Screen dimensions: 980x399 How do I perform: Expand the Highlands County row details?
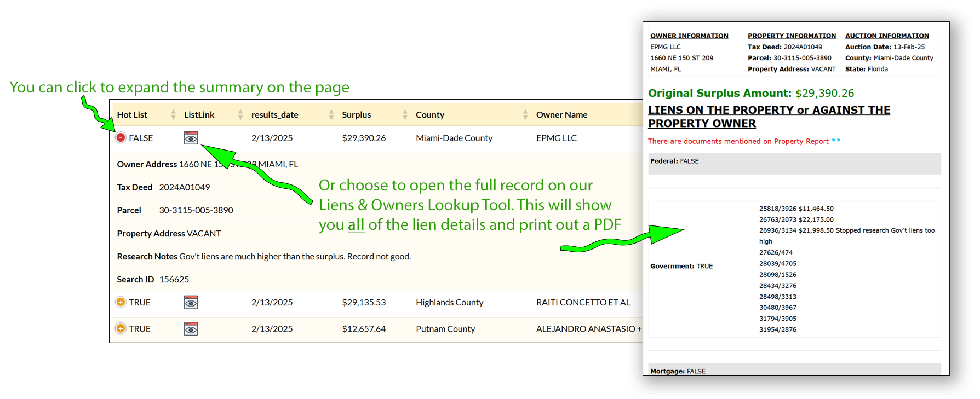[x=121, y=302]
